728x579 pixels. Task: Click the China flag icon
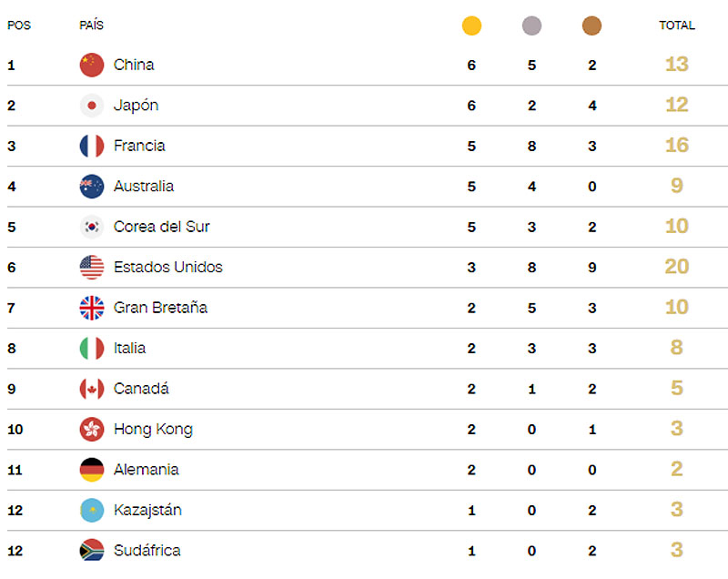(x=92, y=65)
